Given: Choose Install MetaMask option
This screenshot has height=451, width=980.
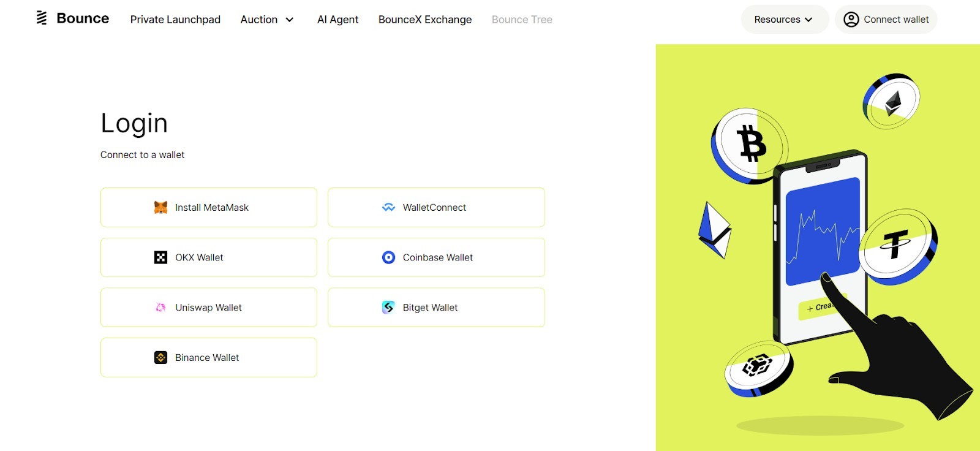Looking at the screenshot, I should pos(209,208).
